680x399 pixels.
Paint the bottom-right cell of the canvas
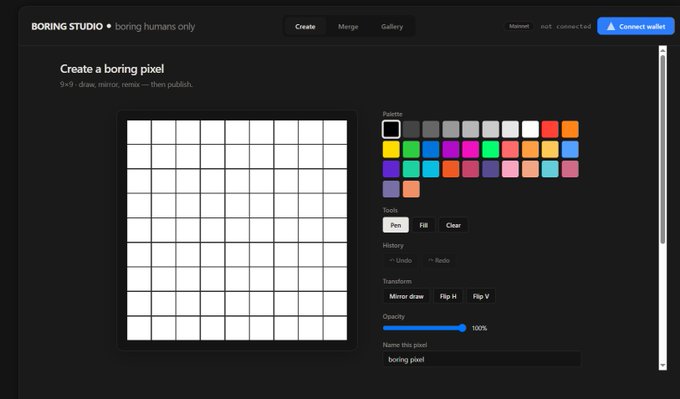335,328
